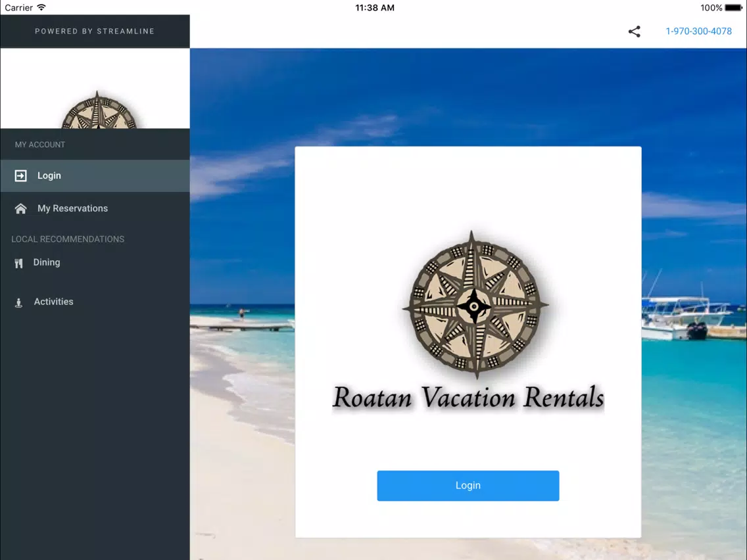Image resolution: width=747 pixels, height=560 pixels.
Task: Select the Login item in the sidebar menu
Action: tap(49, 176)
